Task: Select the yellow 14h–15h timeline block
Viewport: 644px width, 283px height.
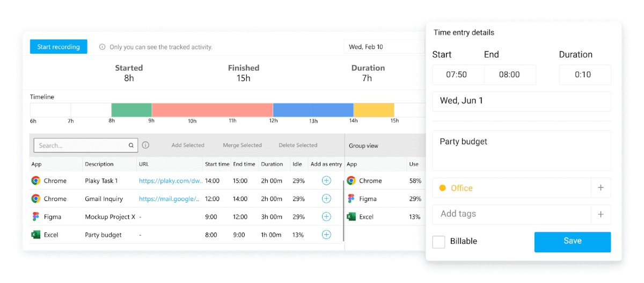Action: click(374, 110)
